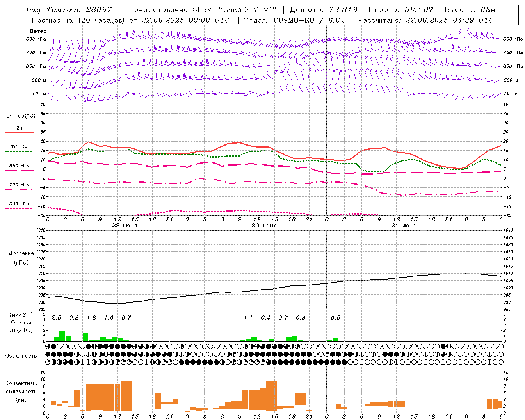The height and width of the screenshot is (420, 525).
Task: Click the station name Yug_Taurovo_28097
Action: [69, 10]
